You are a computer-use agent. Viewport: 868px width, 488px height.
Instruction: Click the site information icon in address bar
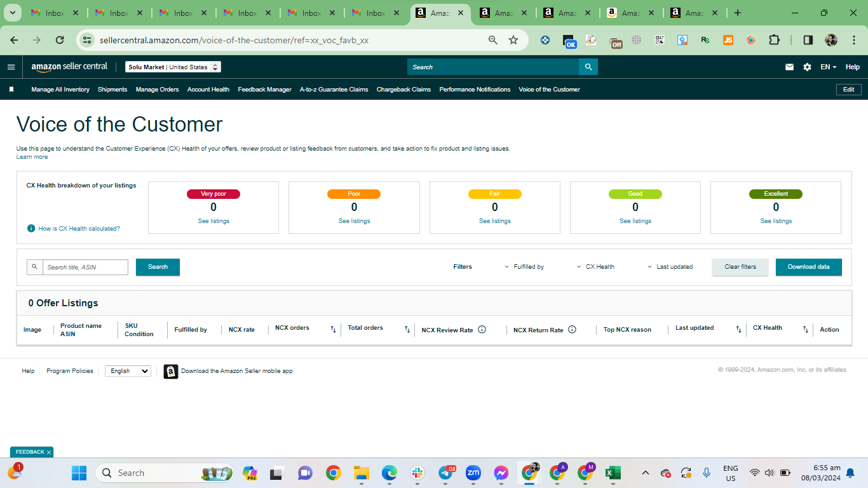(x=87, y=40)
